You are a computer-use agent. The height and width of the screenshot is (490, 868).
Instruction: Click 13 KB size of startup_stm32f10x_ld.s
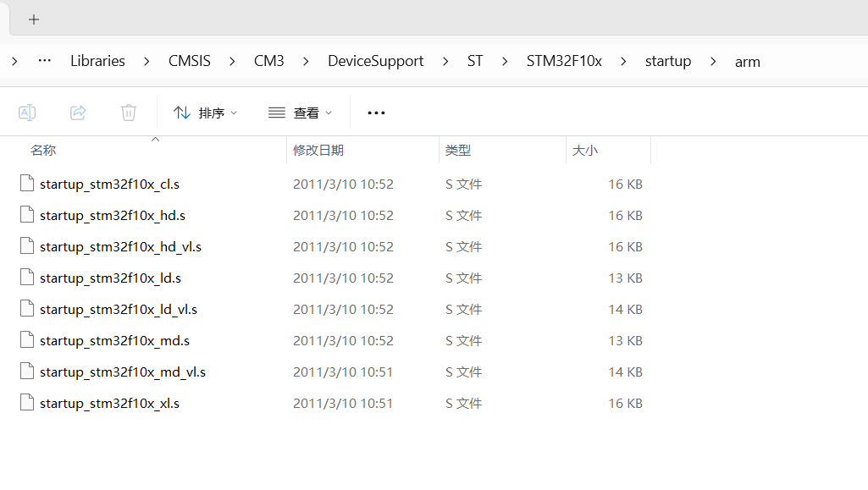[625, 278]
